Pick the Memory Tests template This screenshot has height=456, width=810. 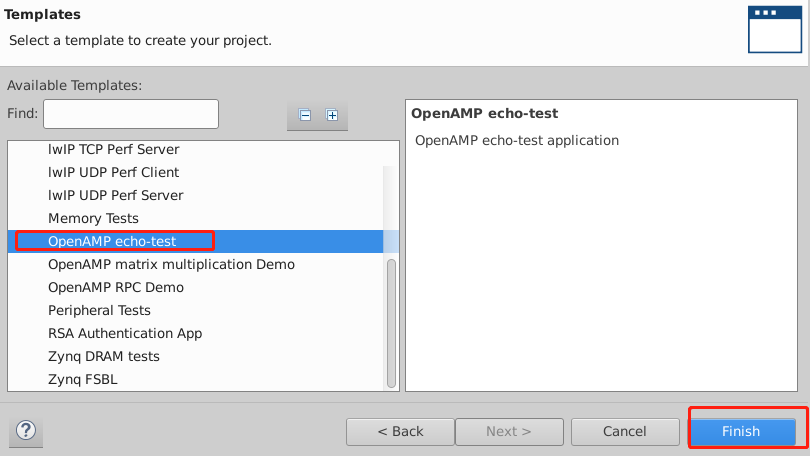(93, 218)
